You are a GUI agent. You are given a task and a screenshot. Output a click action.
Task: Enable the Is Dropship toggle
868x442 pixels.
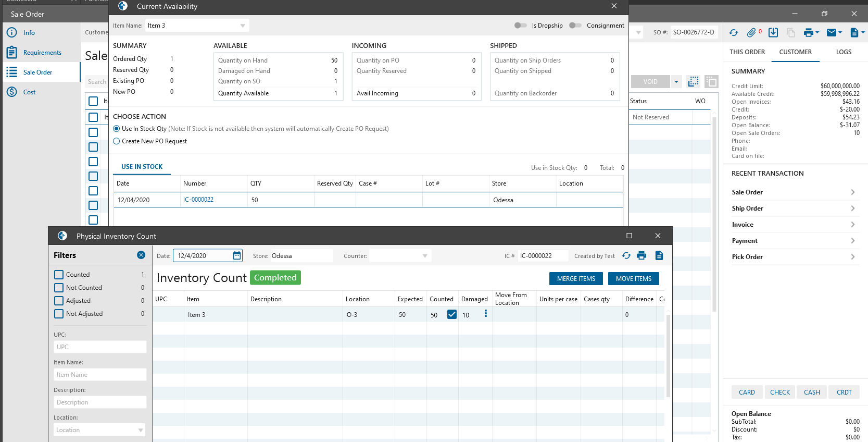520,26
